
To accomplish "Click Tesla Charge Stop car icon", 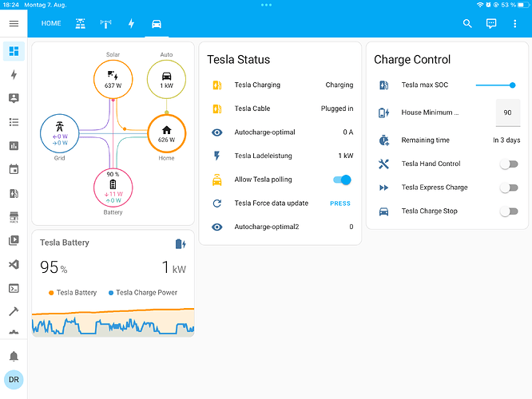I will point(383,211).
